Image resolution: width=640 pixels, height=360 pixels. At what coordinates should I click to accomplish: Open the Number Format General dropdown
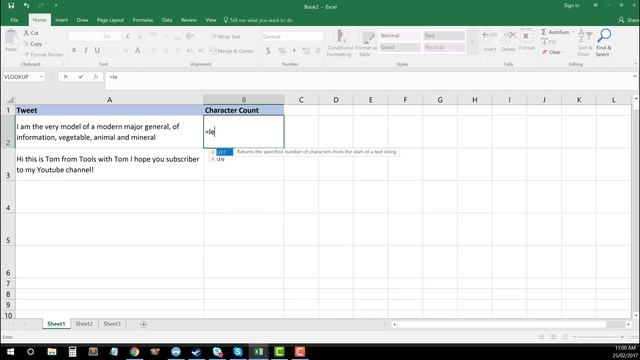coord(293,36)
